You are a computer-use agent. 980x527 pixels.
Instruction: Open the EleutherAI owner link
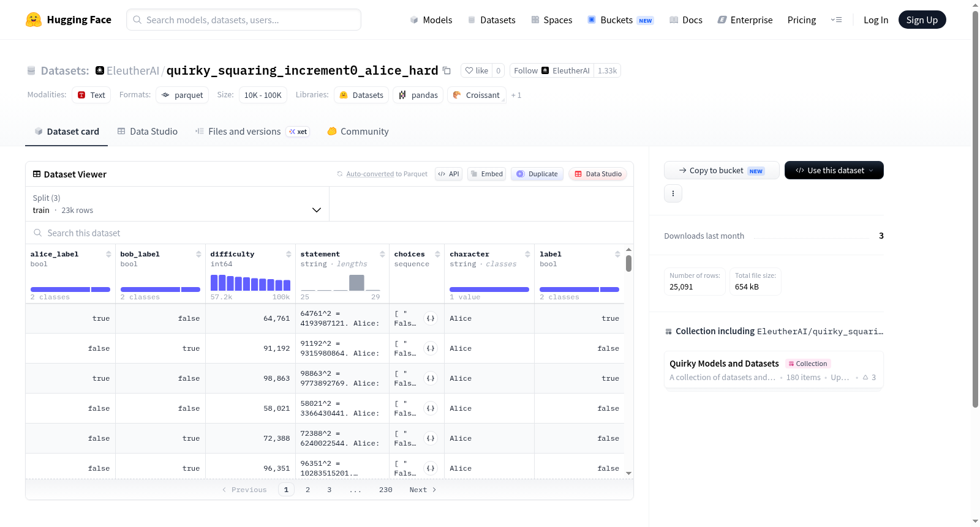point(133,70)
